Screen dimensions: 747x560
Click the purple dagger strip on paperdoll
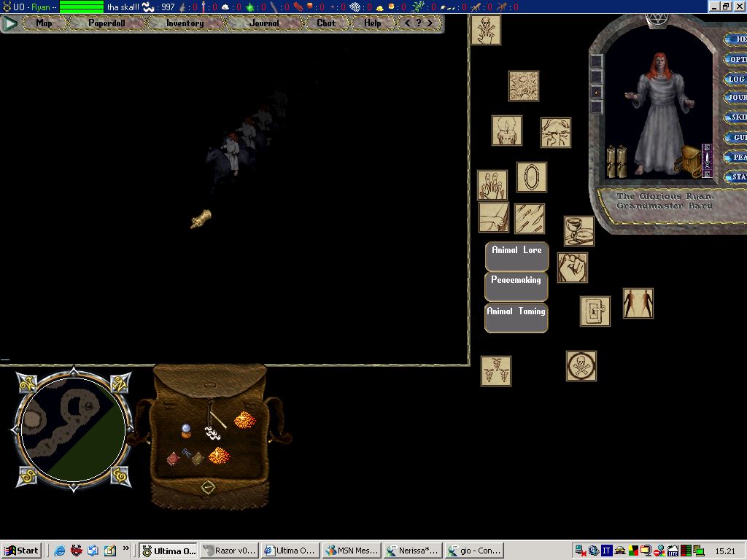pos(707,160)
